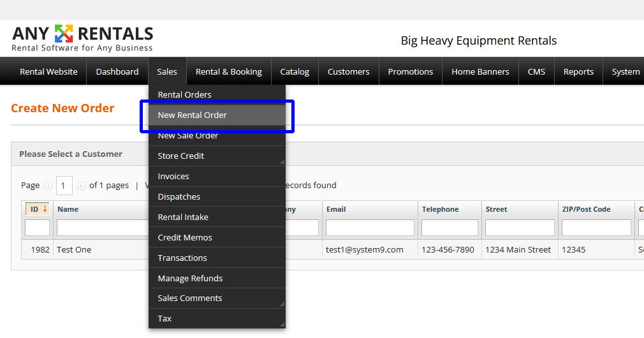This screenshot has height=338, width=644.
Task: Sort by ID column header
Action: 38,209
